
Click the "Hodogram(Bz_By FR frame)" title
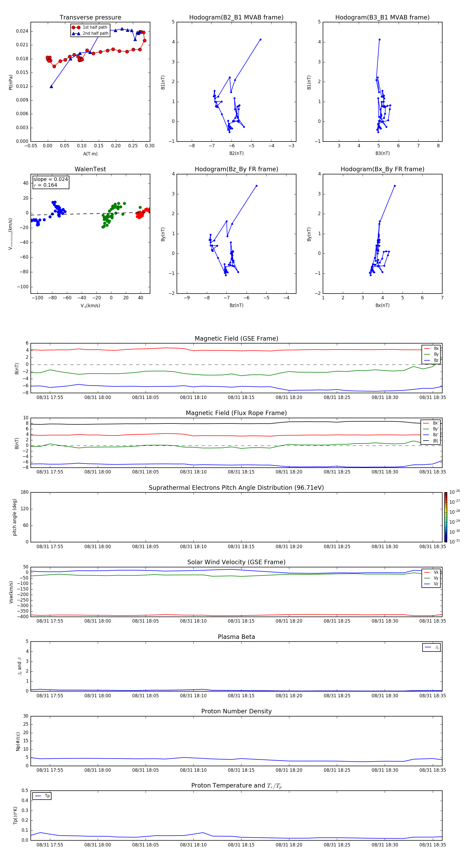(236, 169)
